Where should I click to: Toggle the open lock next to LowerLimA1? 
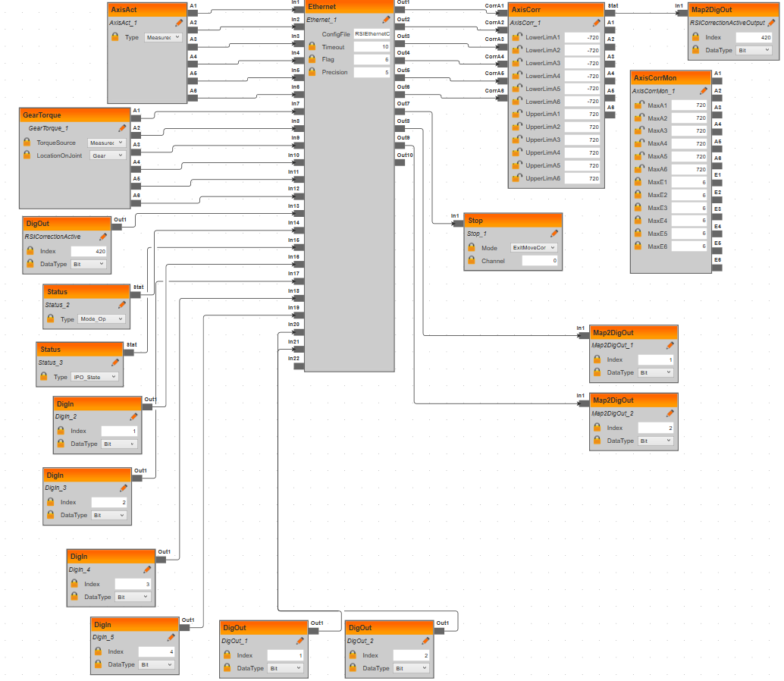516,37
